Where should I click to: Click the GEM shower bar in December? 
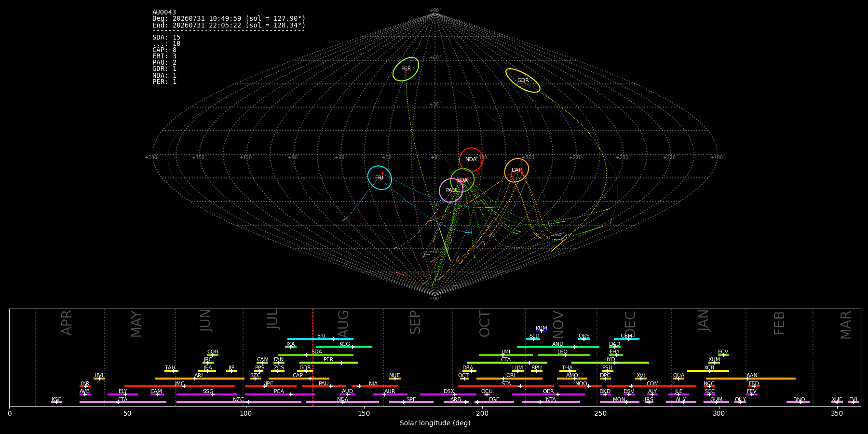pyautogui.click(x=626, y=339)
